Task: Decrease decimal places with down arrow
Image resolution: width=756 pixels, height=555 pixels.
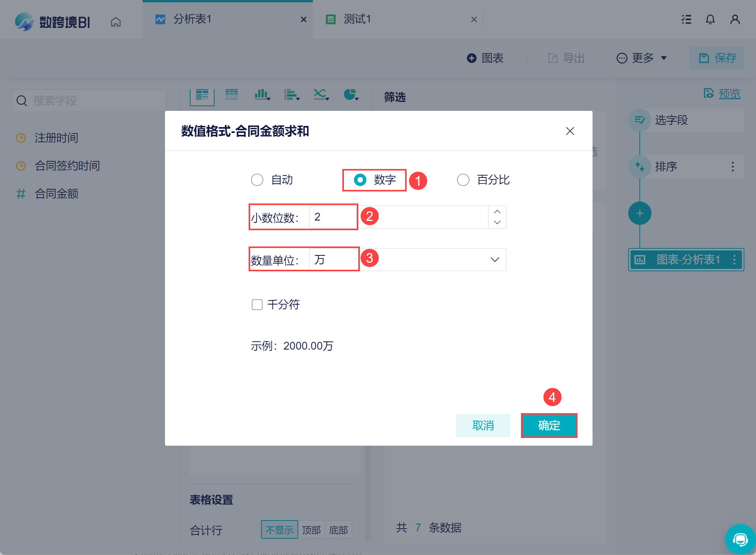Action: (497, 222)
